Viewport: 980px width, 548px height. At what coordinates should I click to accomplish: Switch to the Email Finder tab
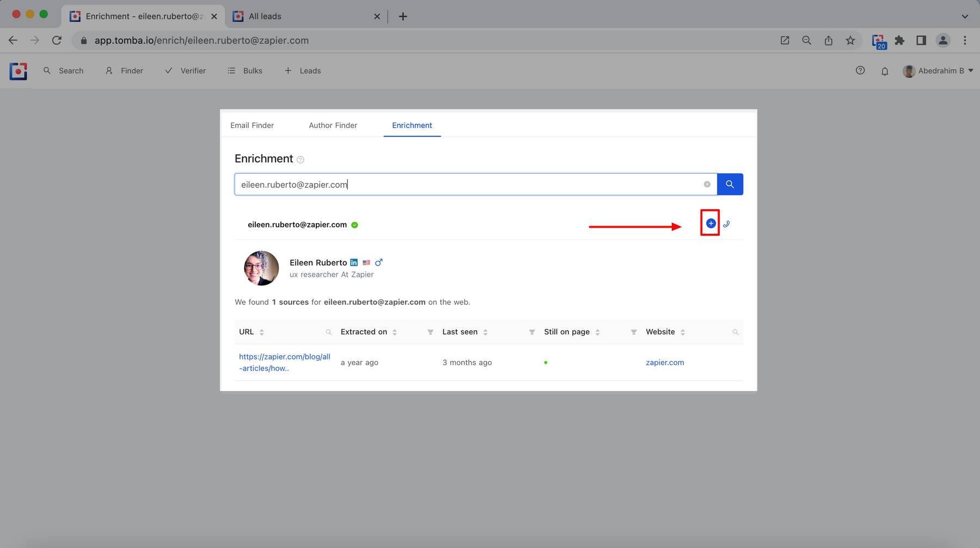pyautogui.click(x=252, y=125)
